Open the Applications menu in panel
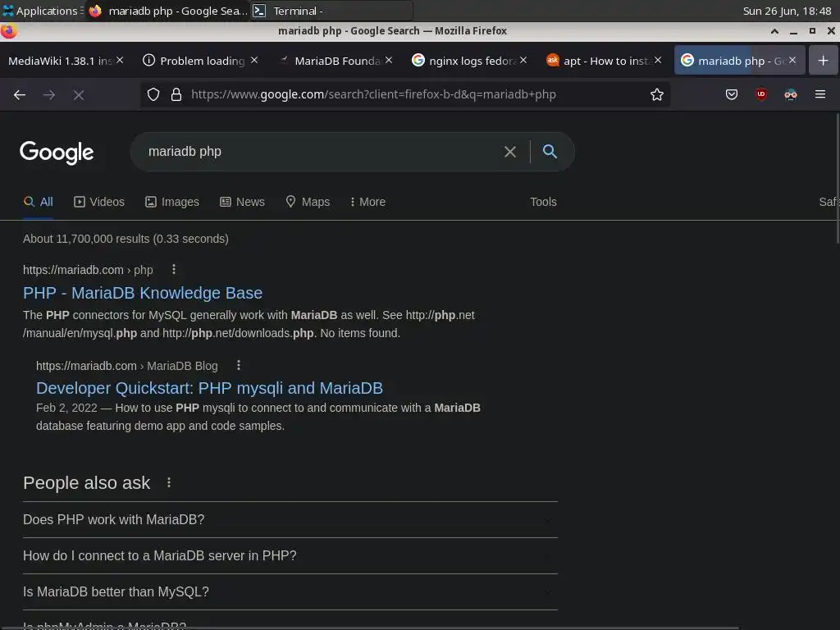The image size is (840, 630). click(42, 11)
